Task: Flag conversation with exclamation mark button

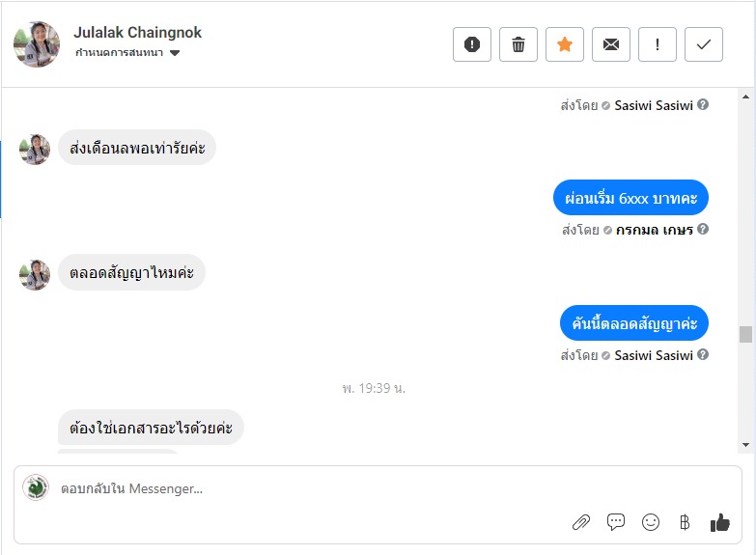Action: [x=658, y=44]
